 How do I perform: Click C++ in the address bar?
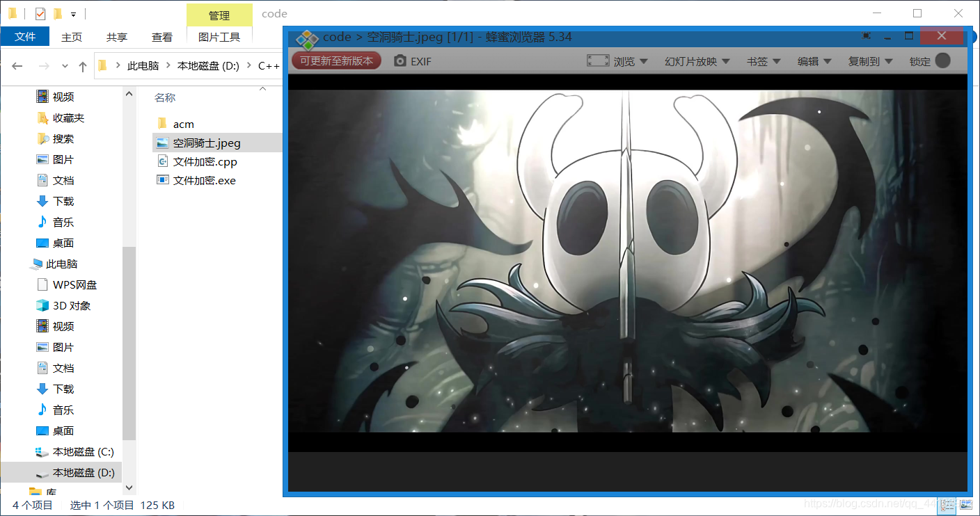[269, 66]
